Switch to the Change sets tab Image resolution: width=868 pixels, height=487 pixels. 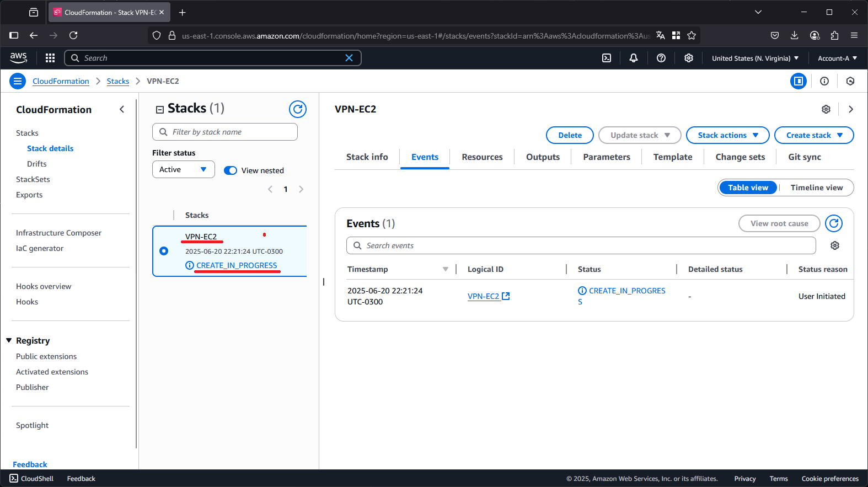740,157
